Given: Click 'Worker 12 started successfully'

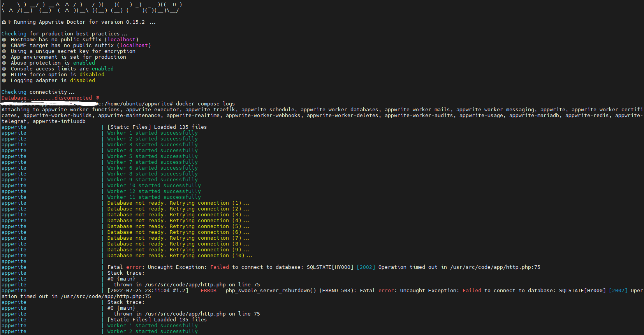Looking at the screenshot, I should point(154,191).
